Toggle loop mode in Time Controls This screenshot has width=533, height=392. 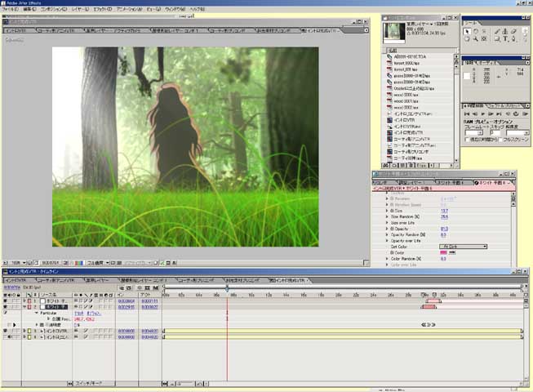[x=516, y=114]
